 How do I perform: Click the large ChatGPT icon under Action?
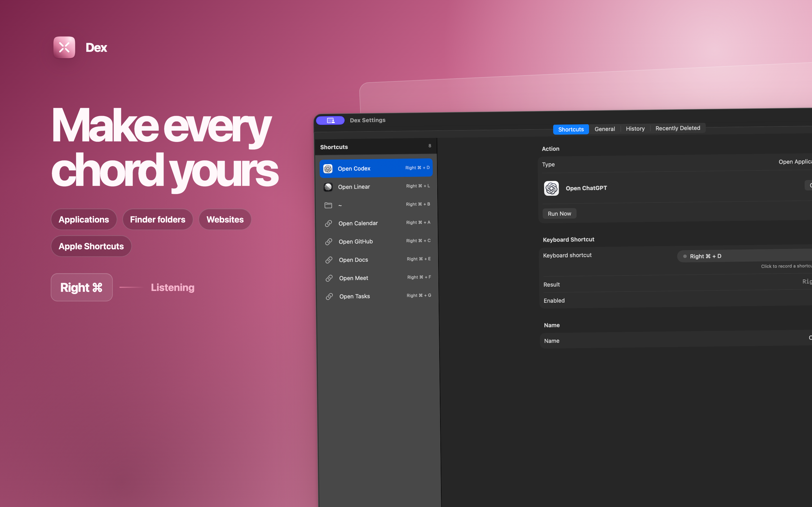point(551,188)
